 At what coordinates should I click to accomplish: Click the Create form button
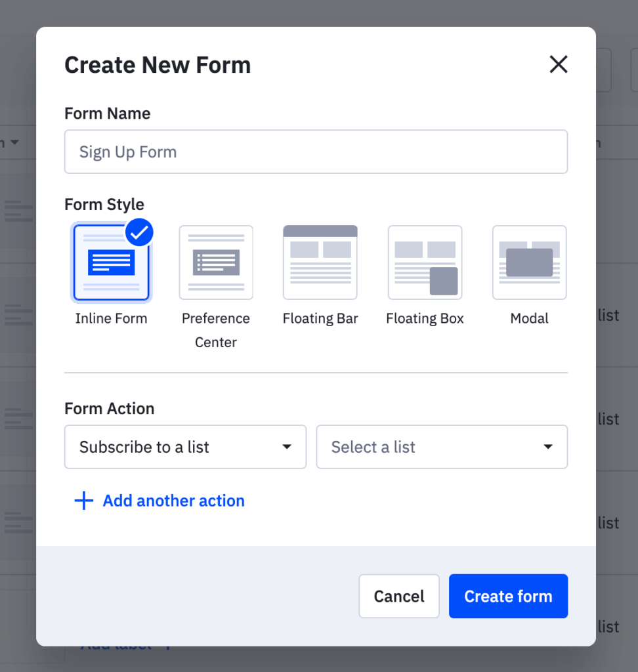pyautogui.click(x=508, y=597)
